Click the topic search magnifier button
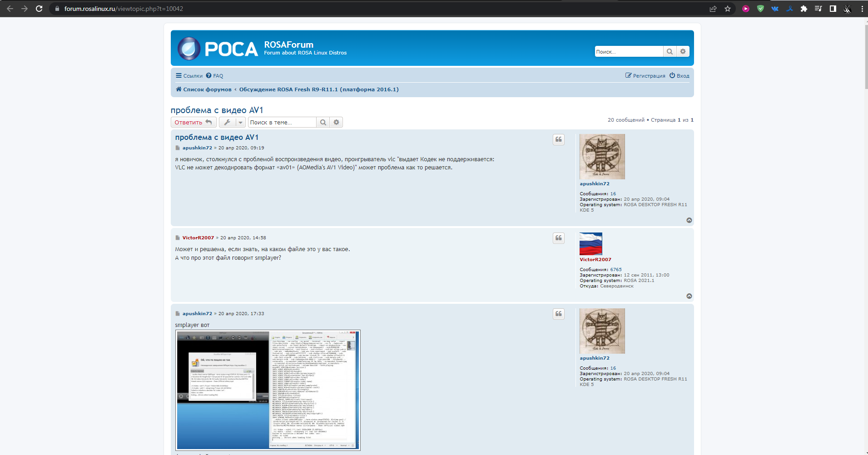The height and width of the screenshot is (455, 868). coord(323,122)
